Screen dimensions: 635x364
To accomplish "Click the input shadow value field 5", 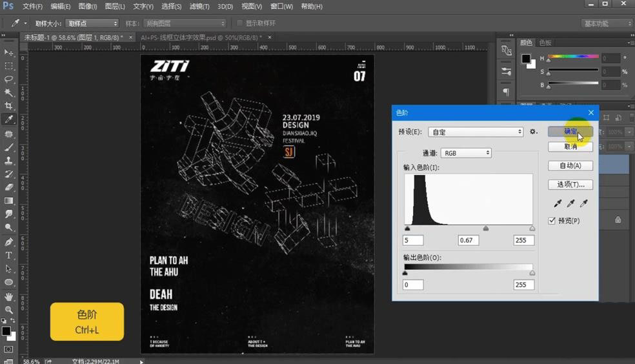I will click(x=413, y=241).
